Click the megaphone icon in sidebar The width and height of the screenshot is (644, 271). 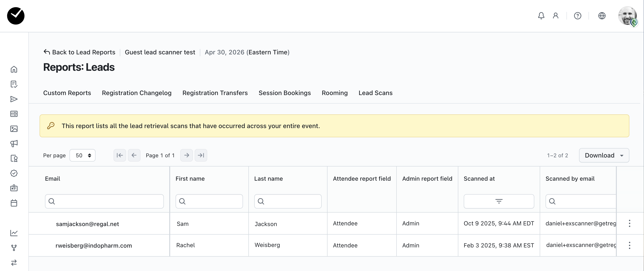click(x=14, y=144)
